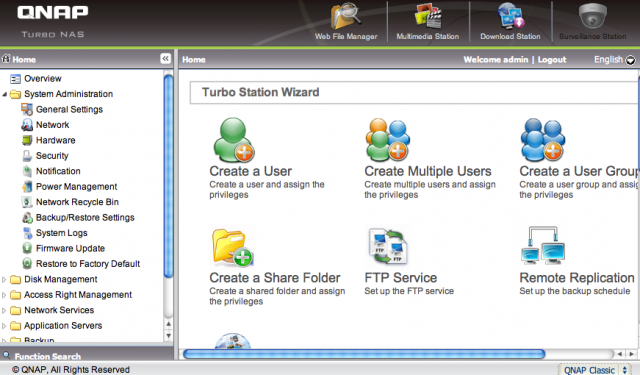Viewport: 640px width, 375px height.
Task: Launch Multimedia Station icon
Action: pyautogui.click(x=428, y=16)
